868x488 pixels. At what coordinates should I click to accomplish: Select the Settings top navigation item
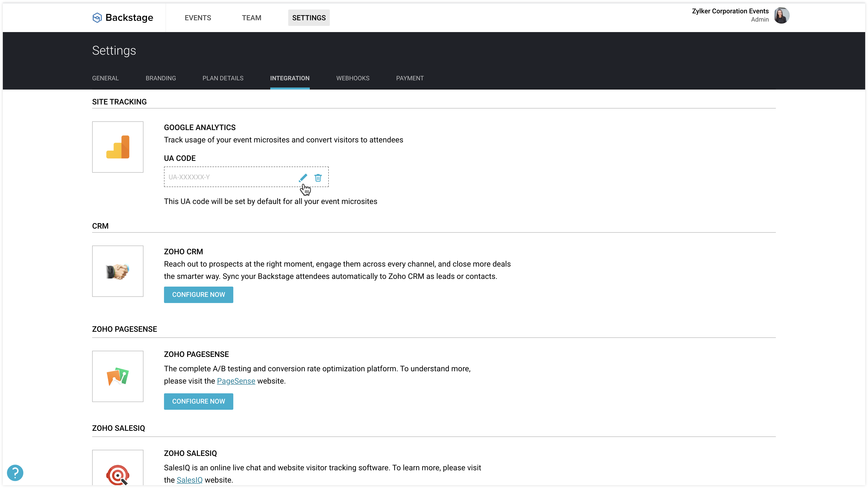coord(309,18)
